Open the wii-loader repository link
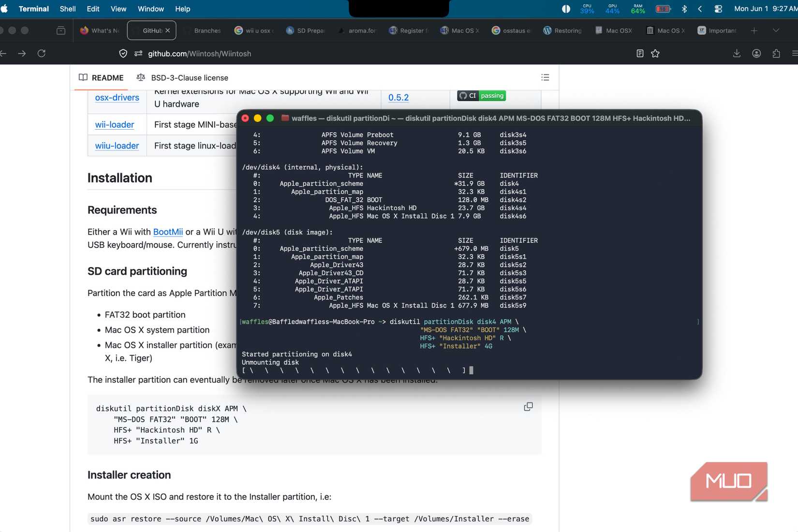The image size is (798, 532). (x=115, y=124)
